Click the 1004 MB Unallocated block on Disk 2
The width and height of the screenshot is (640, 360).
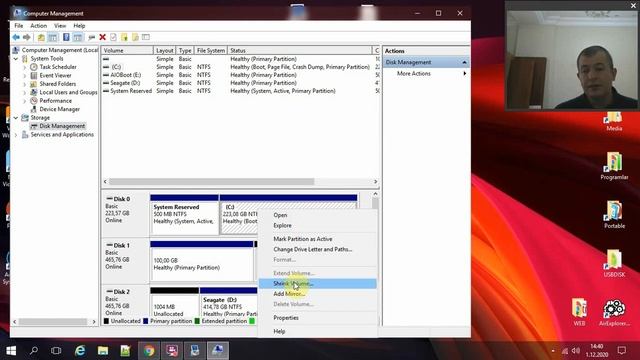coord(174,303)
